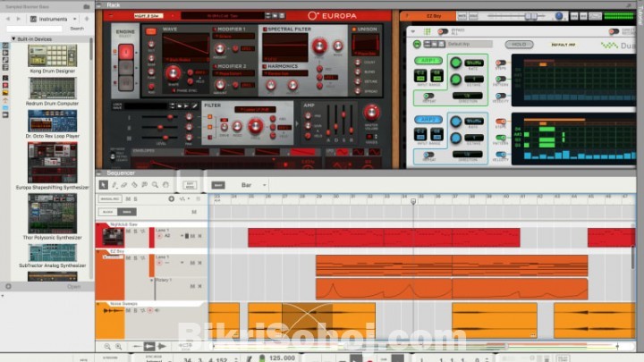Zoom out horizontally in the sequencer
The image size is (644, 362).
click(107, 347)
